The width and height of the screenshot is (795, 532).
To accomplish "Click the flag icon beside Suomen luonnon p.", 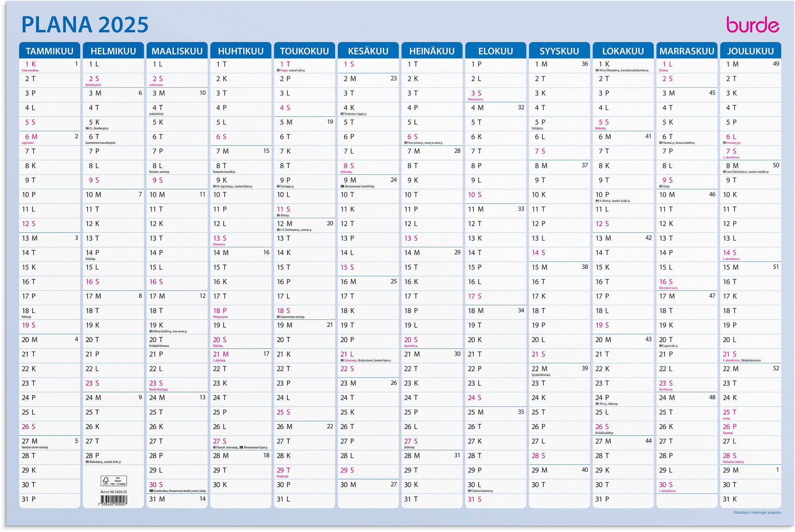I will (470, 491).
